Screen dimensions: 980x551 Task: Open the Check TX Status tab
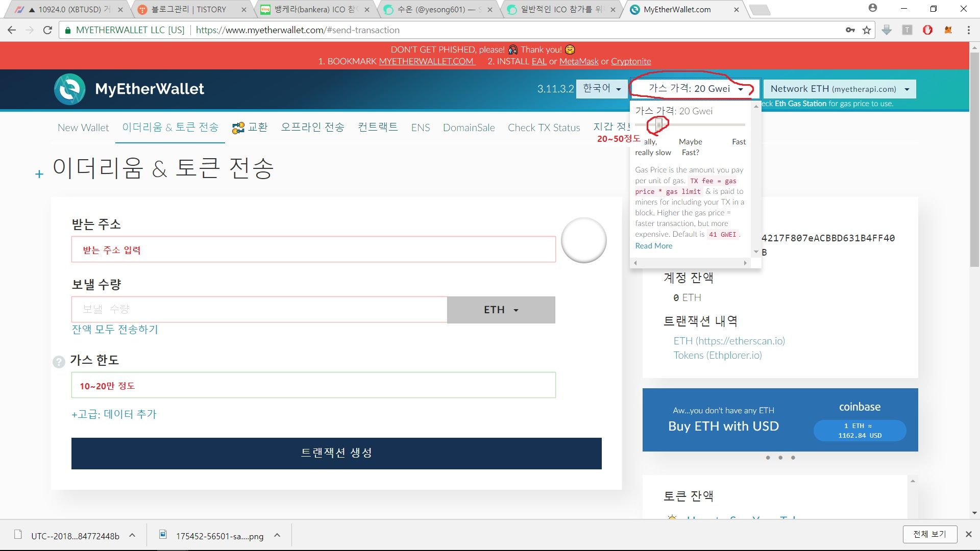click(544, 128)
